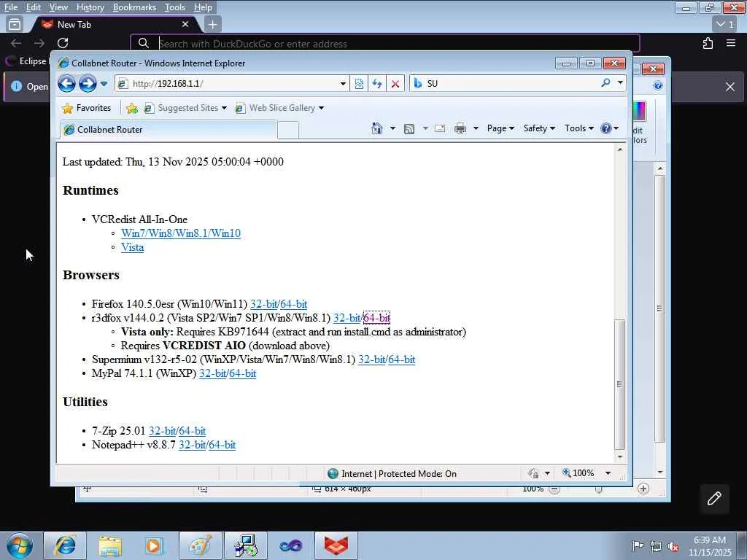Open the History menu in Firefox menu bar

[90, 7]
